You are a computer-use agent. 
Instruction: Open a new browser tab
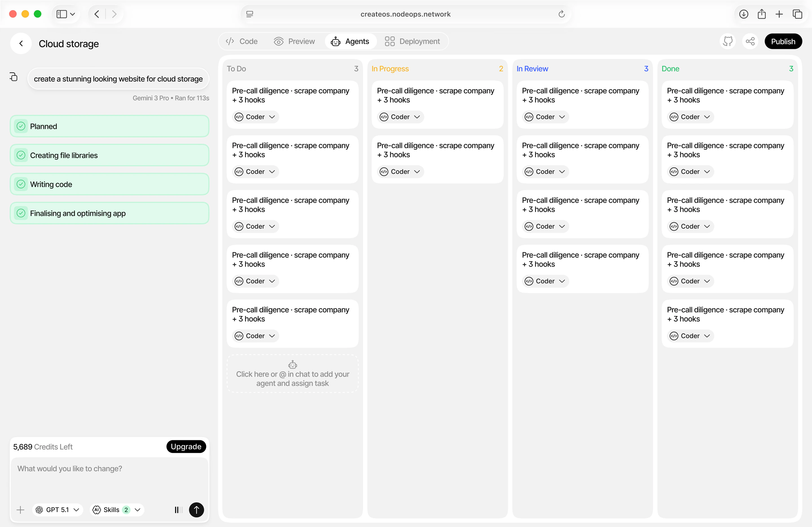tap(779, 14)
